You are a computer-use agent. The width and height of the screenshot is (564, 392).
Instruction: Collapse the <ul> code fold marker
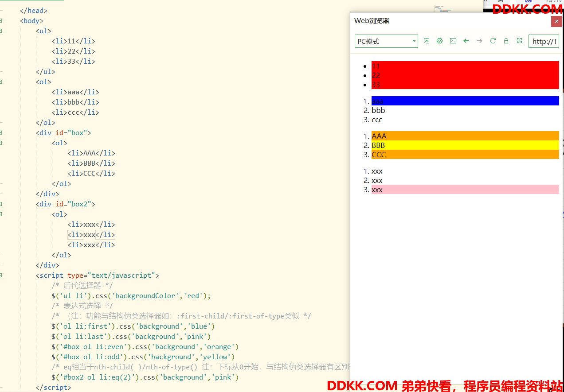[1, 31]
